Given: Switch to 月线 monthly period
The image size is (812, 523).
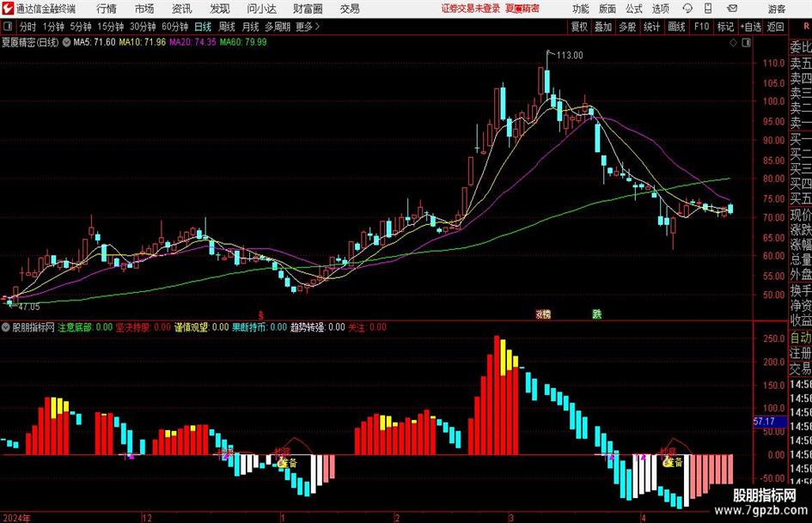Looking at the screenshot, I should 251,27.
